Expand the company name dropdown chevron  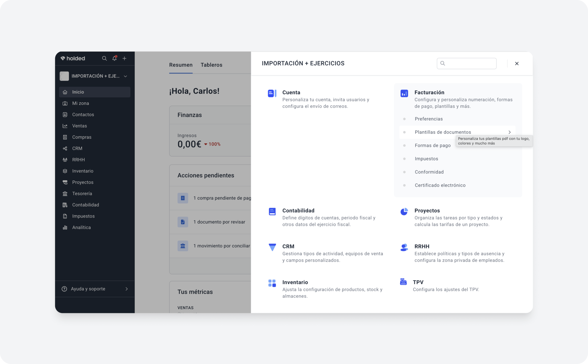point(125,76)
